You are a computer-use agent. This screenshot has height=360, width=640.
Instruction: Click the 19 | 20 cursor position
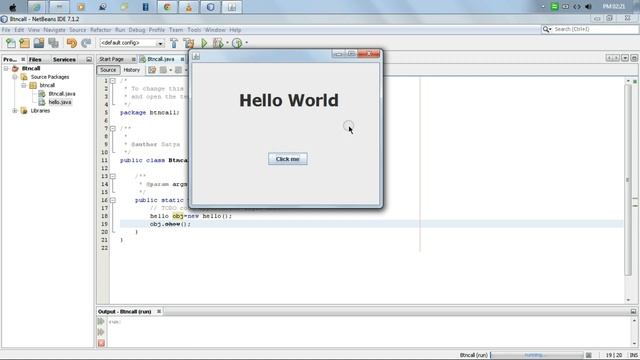613,356
